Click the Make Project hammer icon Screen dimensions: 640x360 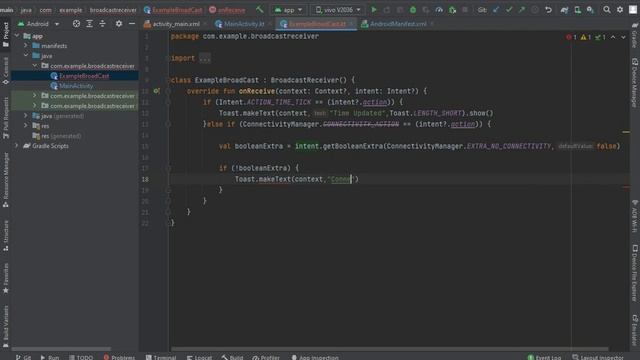pos(260,9)
